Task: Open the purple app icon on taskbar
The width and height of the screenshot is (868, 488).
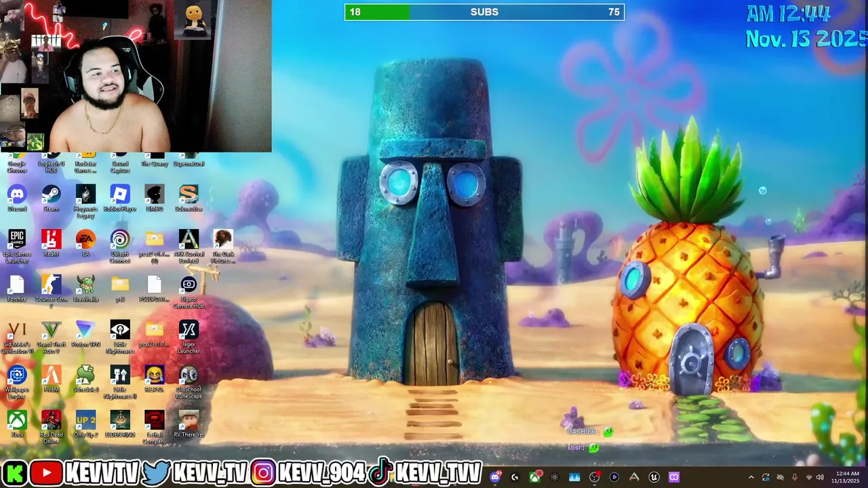Action: pyautogui.click(x=673, y=477)
